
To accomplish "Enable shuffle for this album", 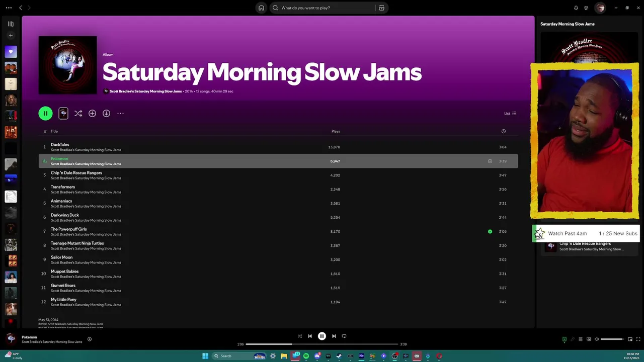I will tap(78, 113).
